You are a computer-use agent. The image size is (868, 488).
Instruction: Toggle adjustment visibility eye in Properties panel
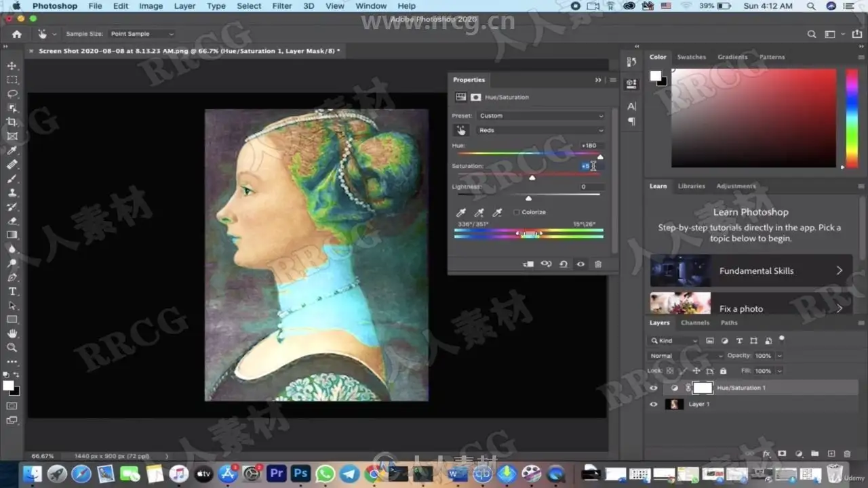pyautogui.click(x=580, y=264)
